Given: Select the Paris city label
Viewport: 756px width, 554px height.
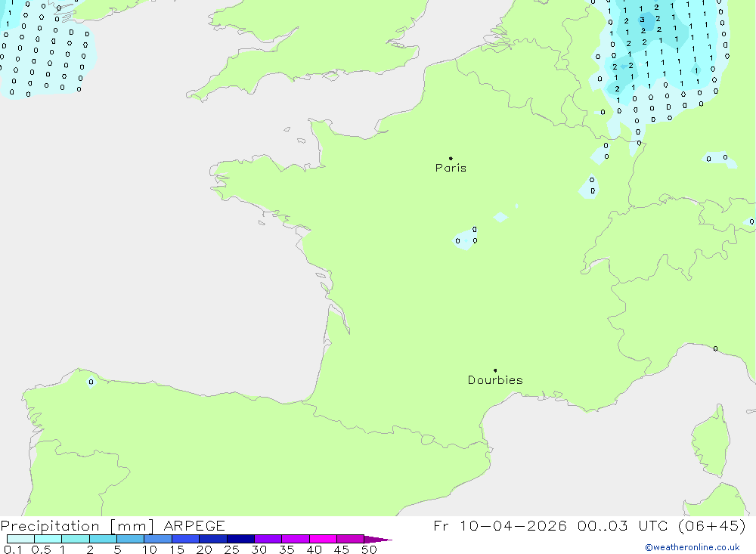Looking at the screenshot, I should [451, 168].
